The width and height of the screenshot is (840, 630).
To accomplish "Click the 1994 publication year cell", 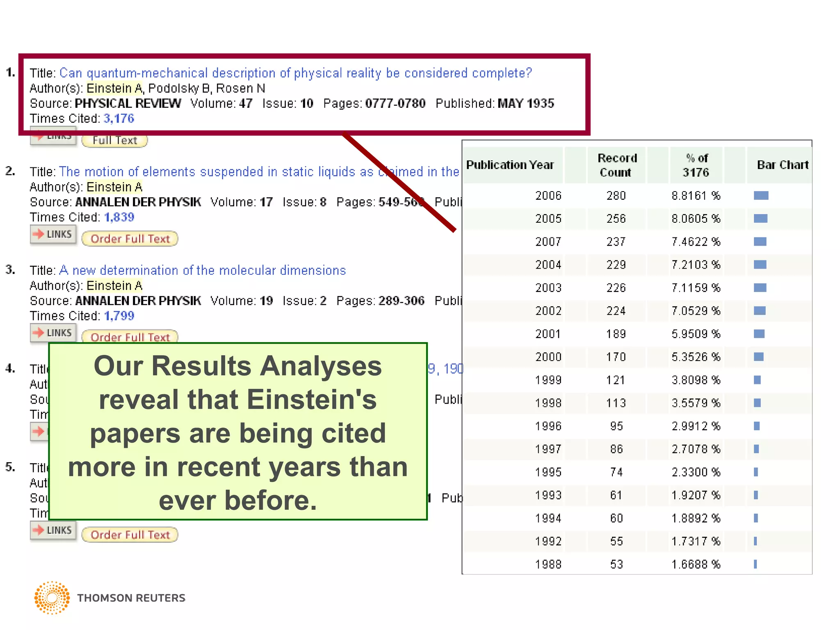I will coord(548,518).
